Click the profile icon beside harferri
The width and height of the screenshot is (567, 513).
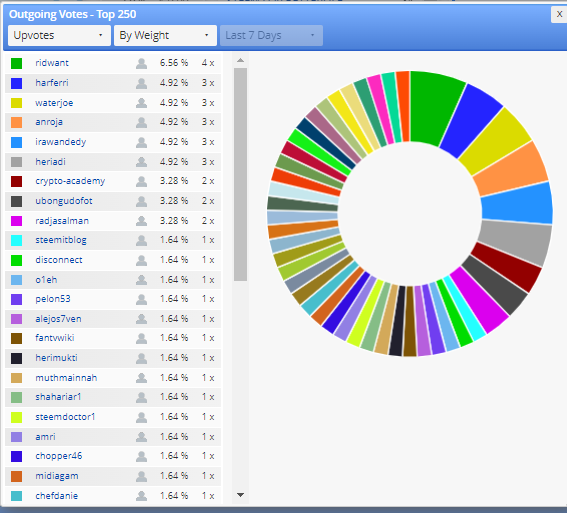coord(141,83)
